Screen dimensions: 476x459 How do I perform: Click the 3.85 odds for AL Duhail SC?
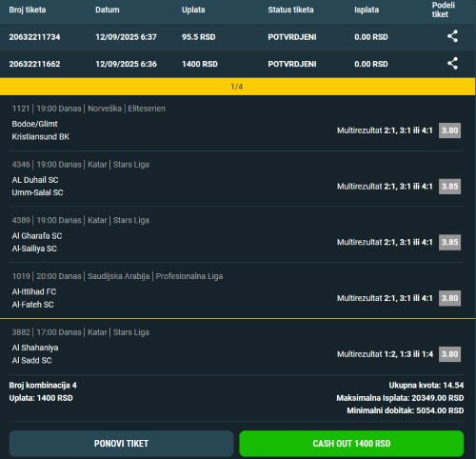click(x=449, y=187)
